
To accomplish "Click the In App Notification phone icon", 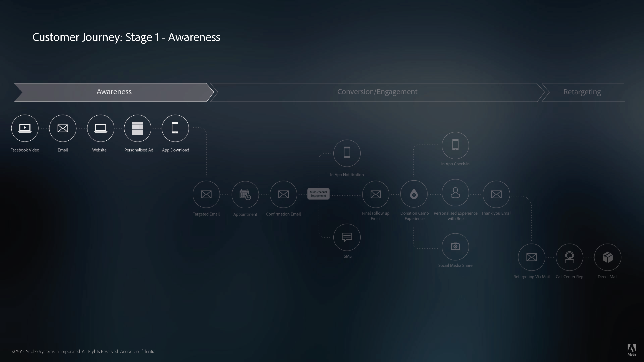I will coord(347,153).
